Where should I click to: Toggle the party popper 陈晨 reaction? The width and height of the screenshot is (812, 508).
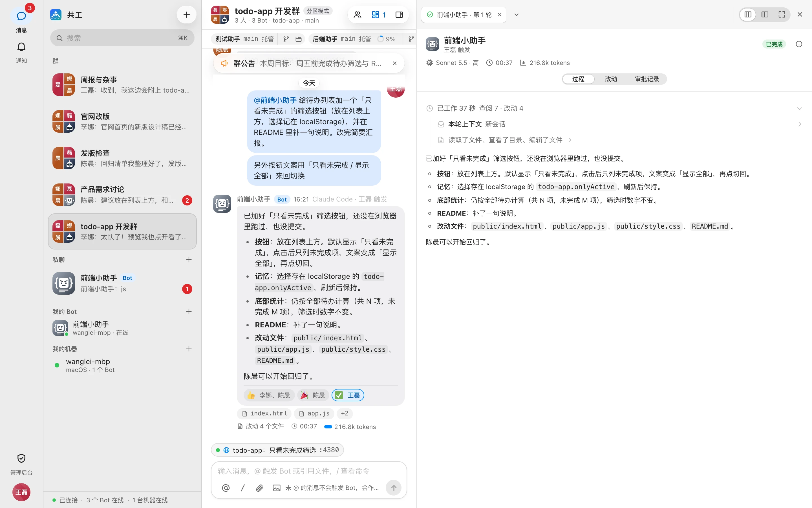(x=313, y=395)
